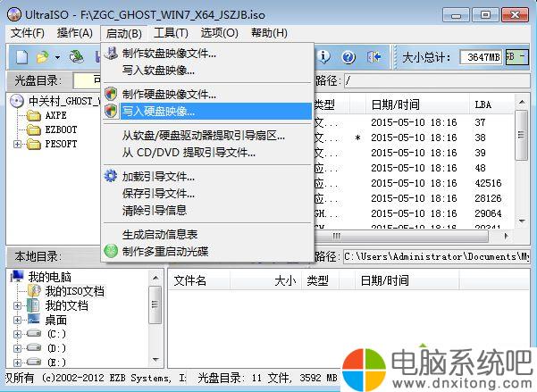Sort disc list by 类型 column
This screenshot has height=392, width=537.
tap(331, 104)
